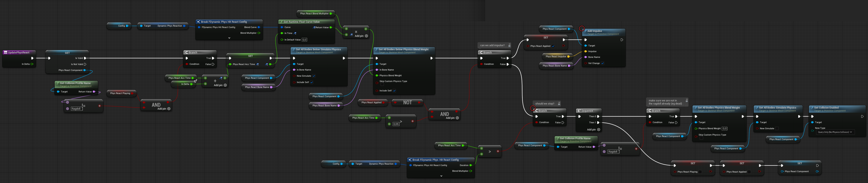Enable Phys React Playing checkbox in SET node
The height and width of the screenshot is (183, 868).
700,172
